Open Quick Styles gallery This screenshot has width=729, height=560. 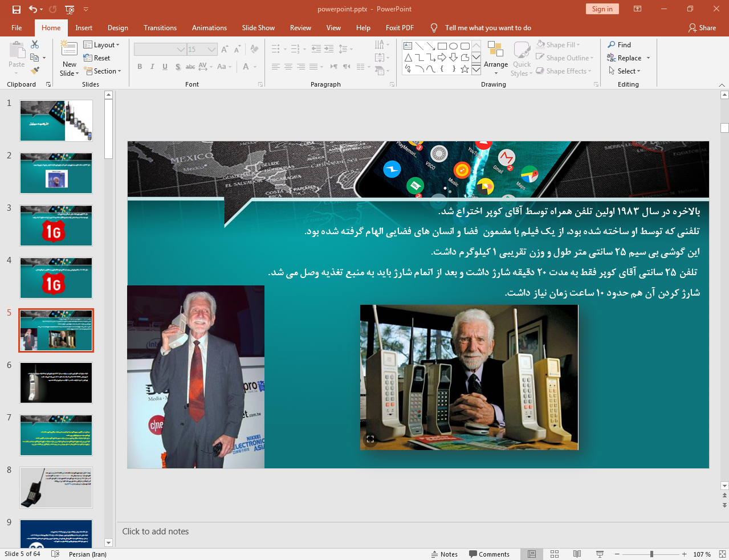coord(522,58)
